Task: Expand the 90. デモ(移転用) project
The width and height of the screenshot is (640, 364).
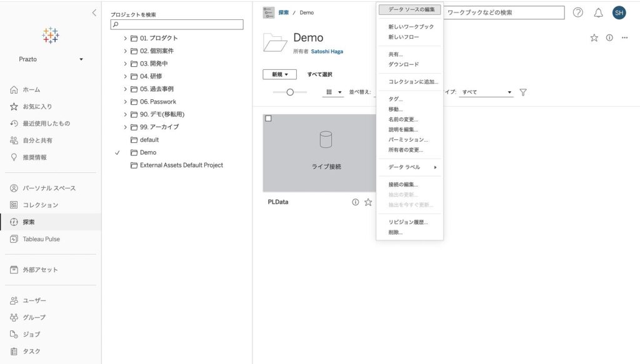Action: (125, 114)
